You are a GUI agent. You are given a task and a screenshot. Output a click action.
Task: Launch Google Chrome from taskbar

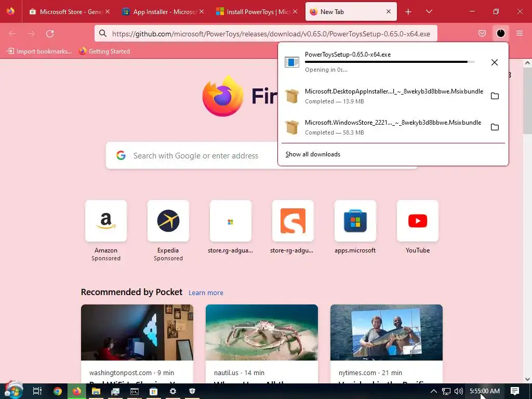tap(58, 391)
